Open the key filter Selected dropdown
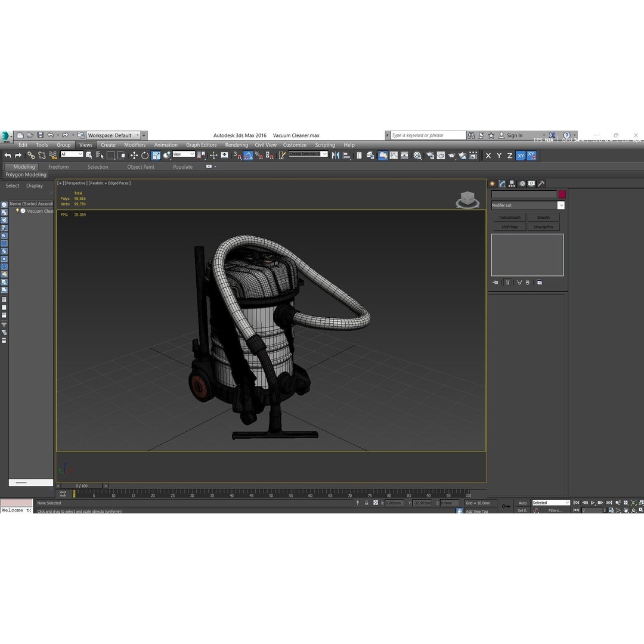 (x=551, y=503)
